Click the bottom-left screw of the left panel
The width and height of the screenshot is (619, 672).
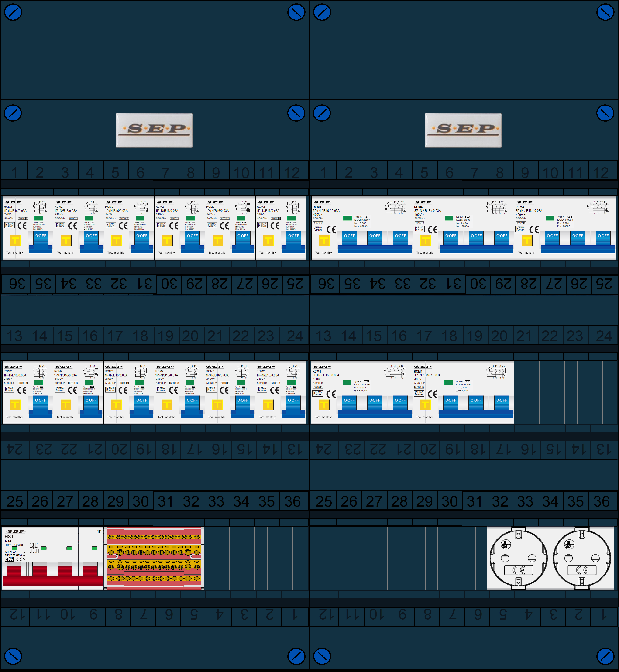pos(13,657)
